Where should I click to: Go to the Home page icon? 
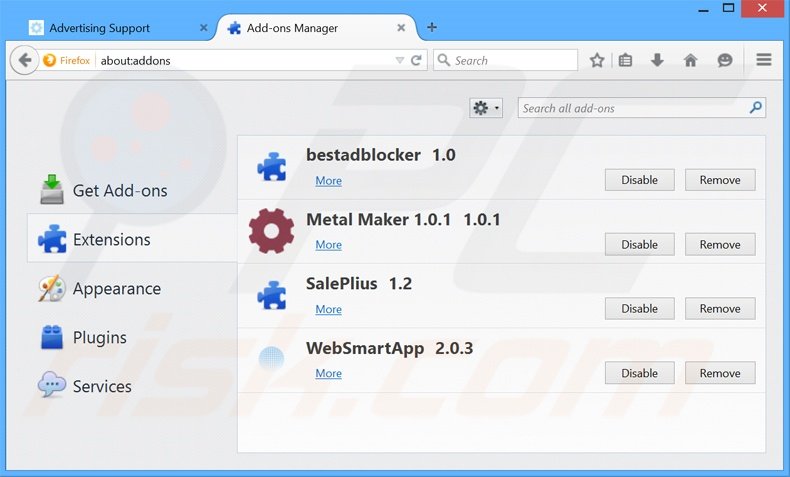(690, 60)
